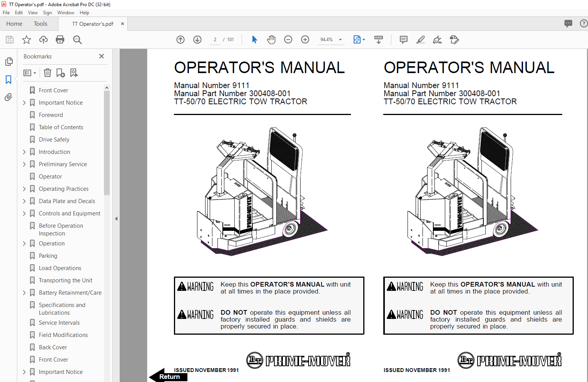Viewport: 588px width, 382px height.
Task: Open the Sign menu
Action: [x=47, y=13]
